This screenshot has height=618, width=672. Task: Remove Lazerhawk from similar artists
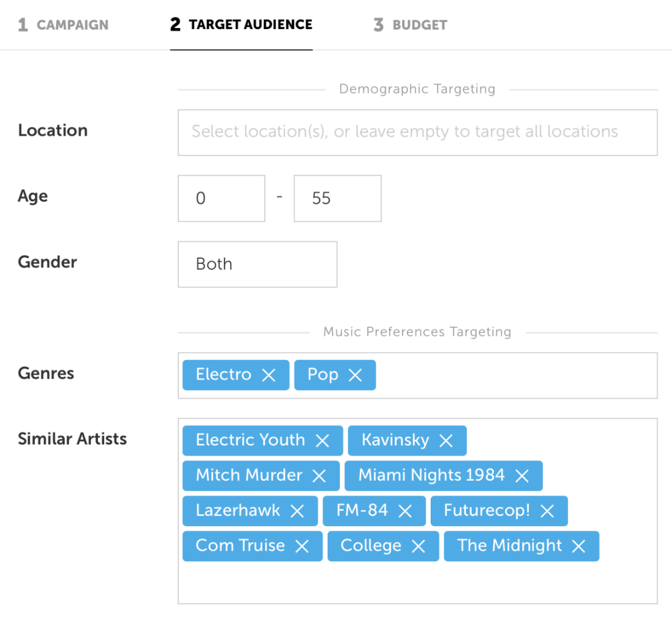tap(297, 511)
